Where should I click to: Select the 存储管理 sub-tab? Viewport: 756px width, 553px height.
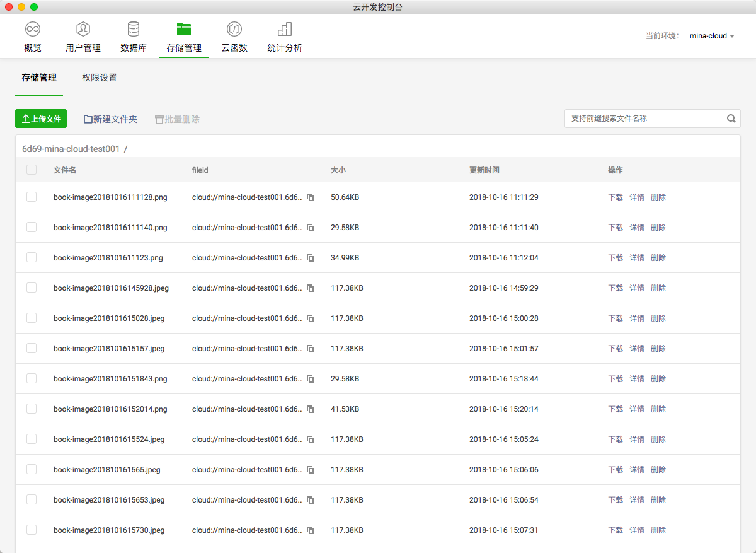tap(39, 78)
